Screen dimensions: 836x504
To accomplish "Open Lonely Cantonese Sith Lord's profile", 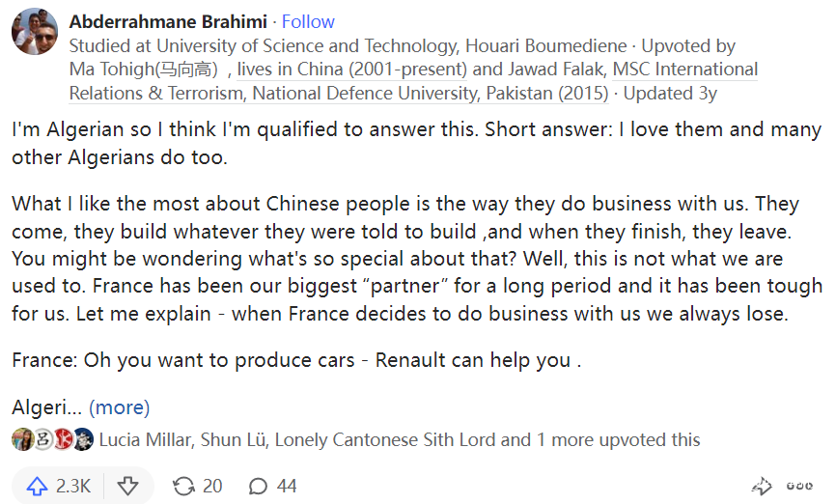I will (385, 439).
